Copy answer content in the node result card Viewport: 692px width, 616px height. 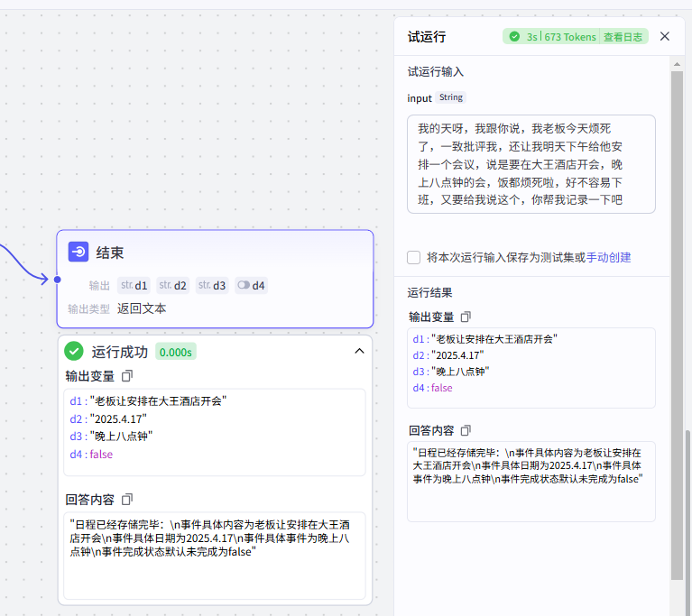click(x=127, y=499)
